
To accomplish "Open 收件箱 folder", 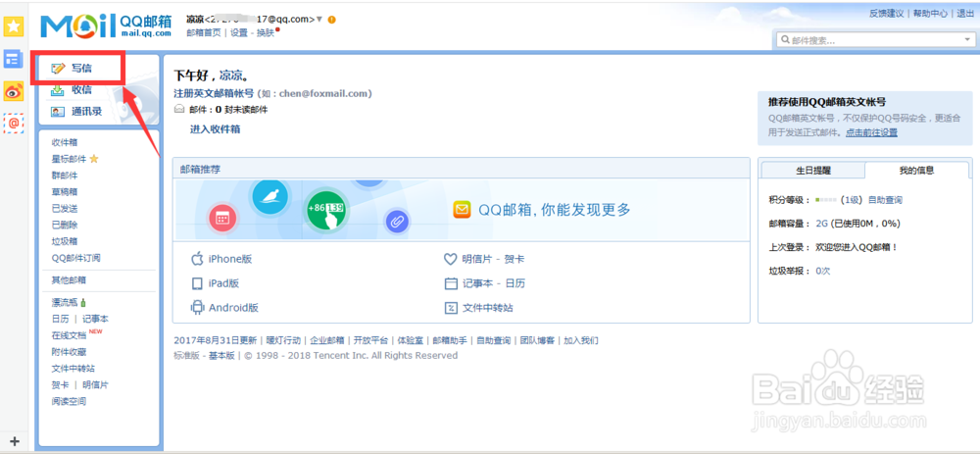I will pos(65,142).
